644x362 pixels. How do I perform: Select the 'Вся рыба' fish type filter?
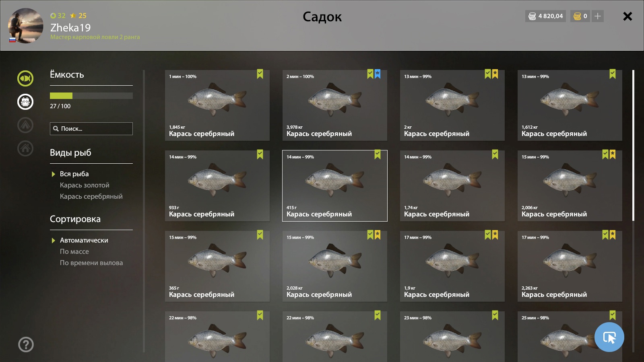74,174
